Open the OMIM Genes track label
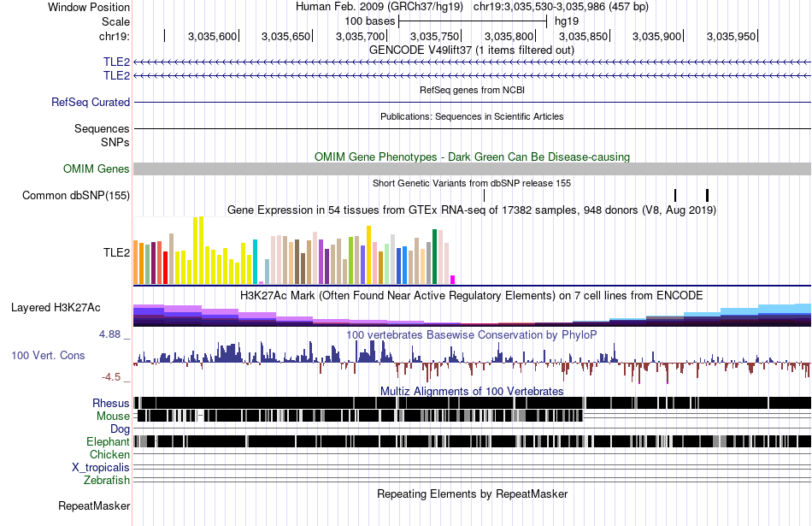 pyautogui.click(x=96, y=169)
